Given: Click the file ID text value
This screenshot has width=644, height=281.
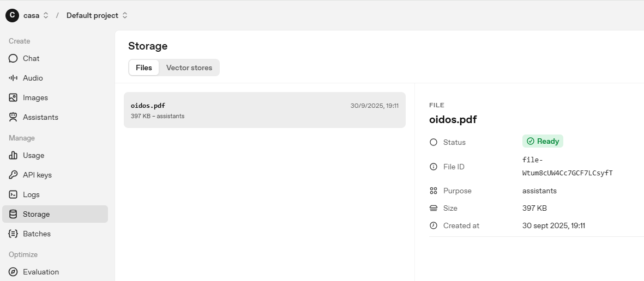Looking at the screenshot, I should pyautogui.click(x=567, y=167).
